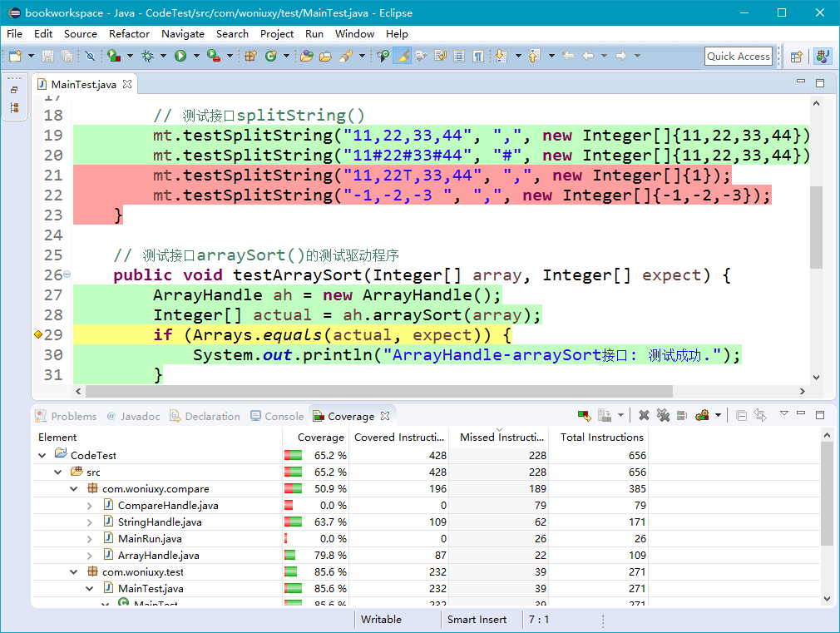Click the Debug bug icon
Image resolution: width=840 pixels, height=633 pixels.
tap(148, 56)
